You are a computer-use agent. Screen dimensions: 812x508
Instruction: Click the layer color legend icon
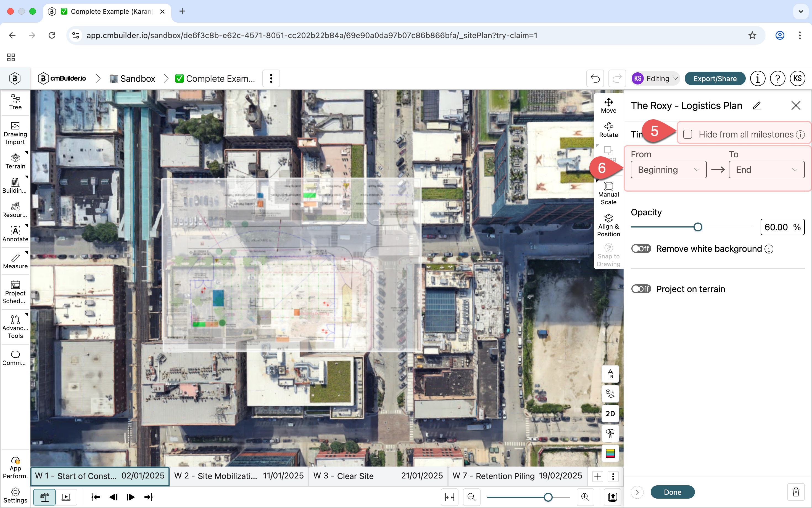coord(610,453)
